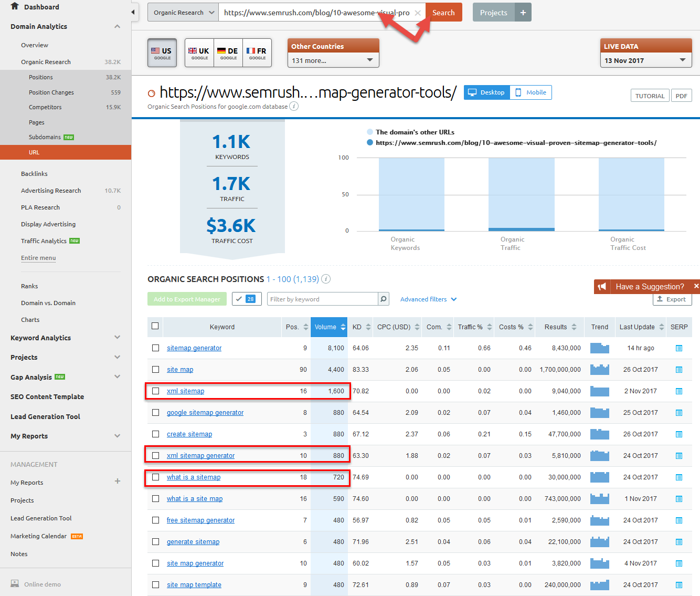This screenshot has height=596, width=700.
Task: Check the checkbox next to "xml sitemap"
Action: [155, 391]
